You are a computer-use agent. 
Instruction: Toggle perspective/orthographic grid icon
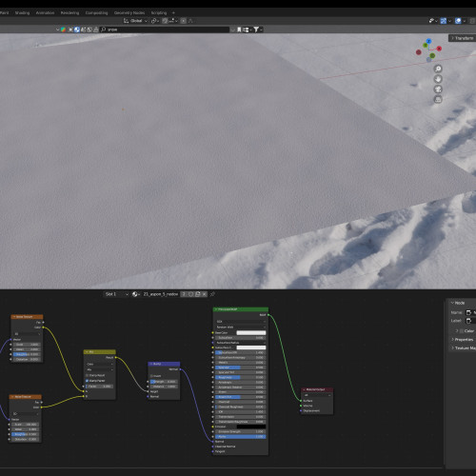[x=438, y=99]
